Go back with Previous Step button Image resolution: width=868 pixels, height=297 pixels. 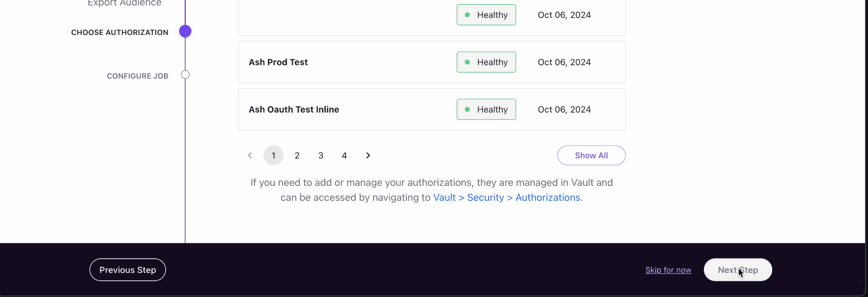128,270
